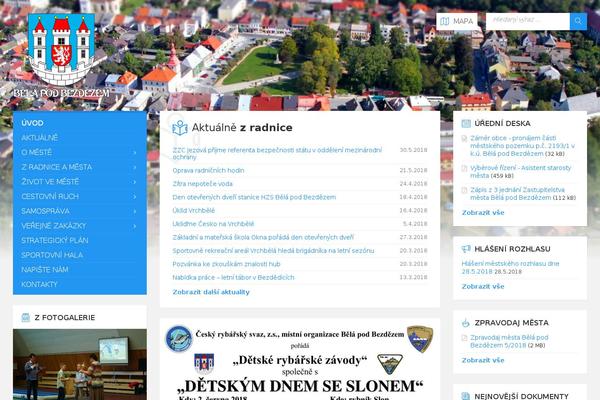Click the Hlášení rozhlasu megaphone icon
The width and height of the screenshot is (600, 400).
pyautogui.click(x=466, y=249)
